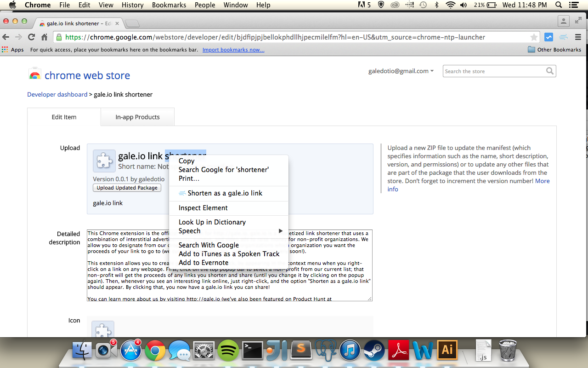Open Adobe Illustrator in the dock
Image resolution: width=588 pixels, height=368 pixels.
click(x=447, y=351)
